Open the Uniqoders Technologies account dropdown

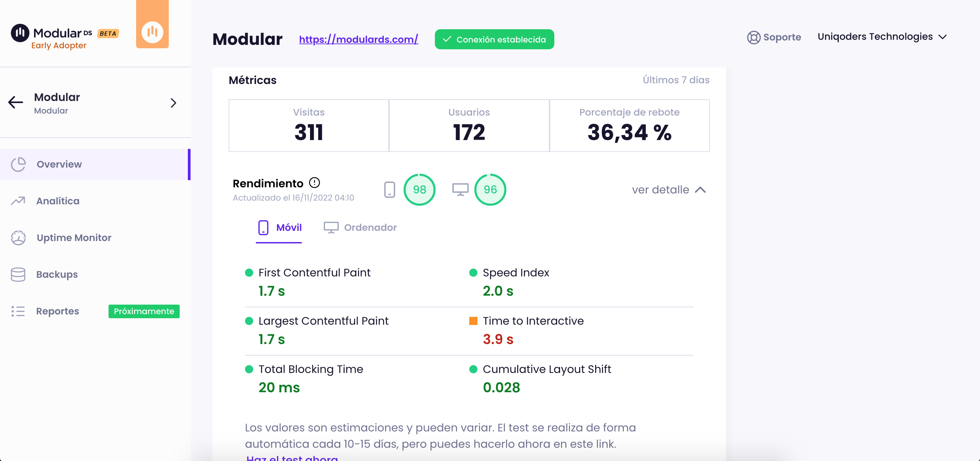(x=882, y=36)
